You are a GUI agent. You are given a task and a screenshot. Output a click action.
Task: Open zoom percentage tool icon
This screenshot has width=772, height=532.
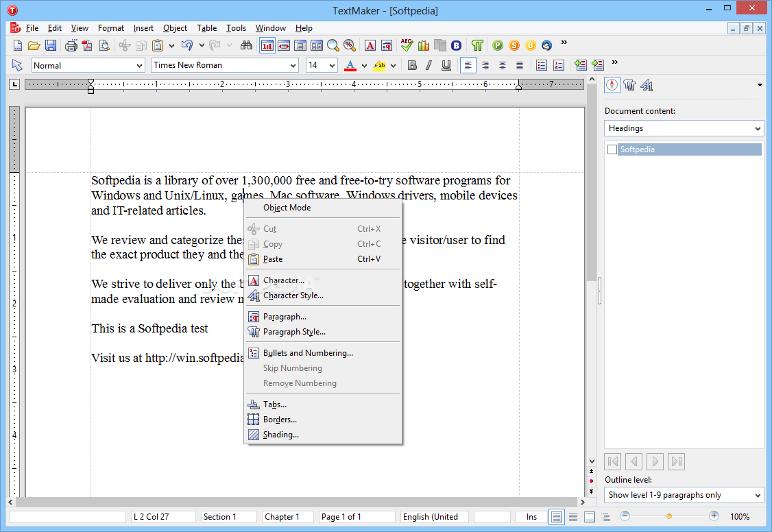[x=350, y=46]
